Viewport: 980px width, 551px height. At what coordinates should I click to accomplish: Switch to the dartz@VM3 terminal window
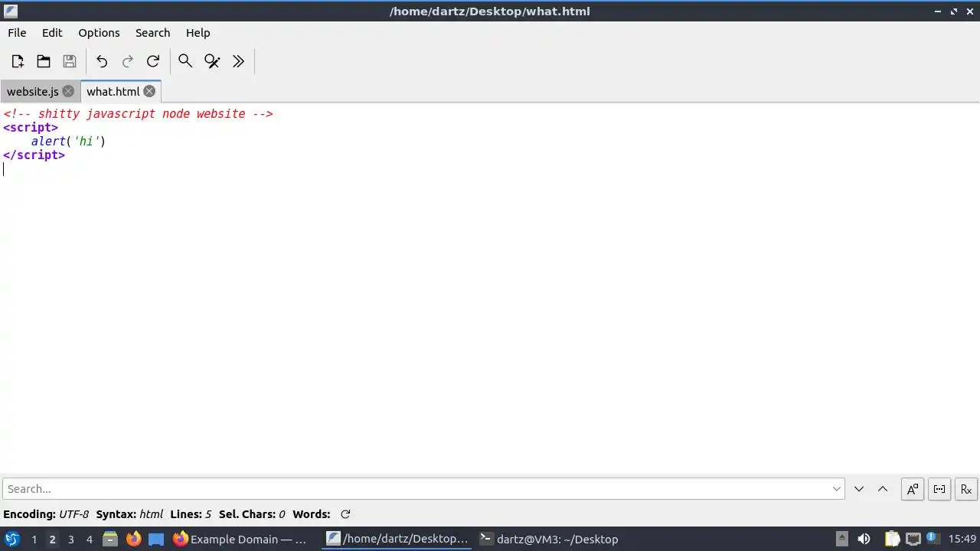(x=548, y=539)
